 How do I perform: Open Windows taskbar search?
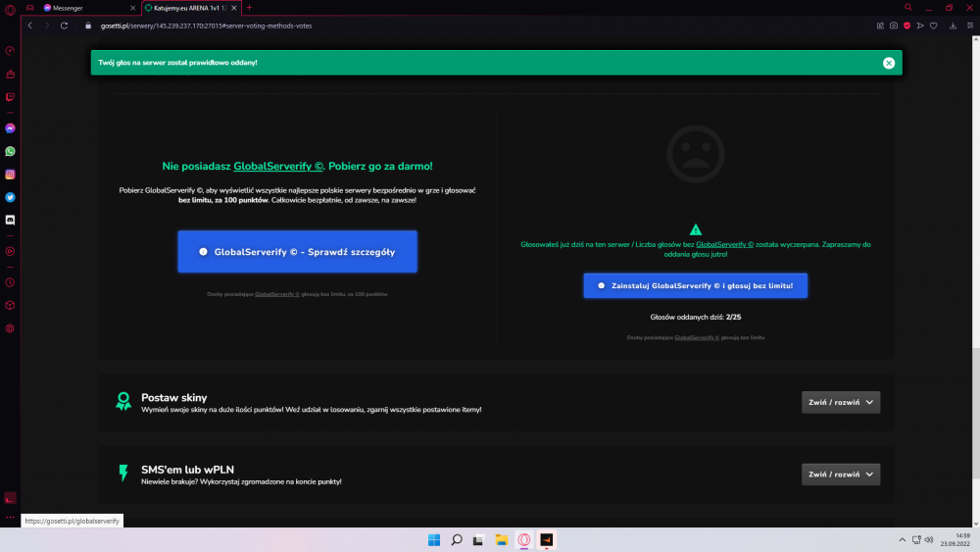point(457,540)
